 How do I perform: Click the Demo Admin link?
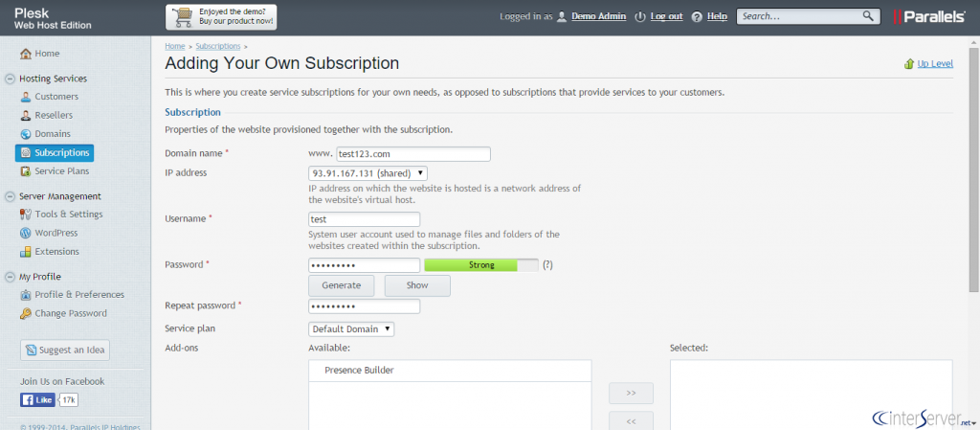click(x=599, y=17)
